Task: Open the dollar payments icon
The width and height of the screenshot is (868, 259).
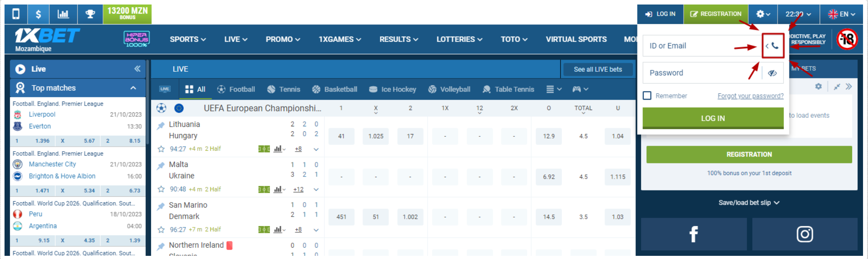Action: coord(38,14)
